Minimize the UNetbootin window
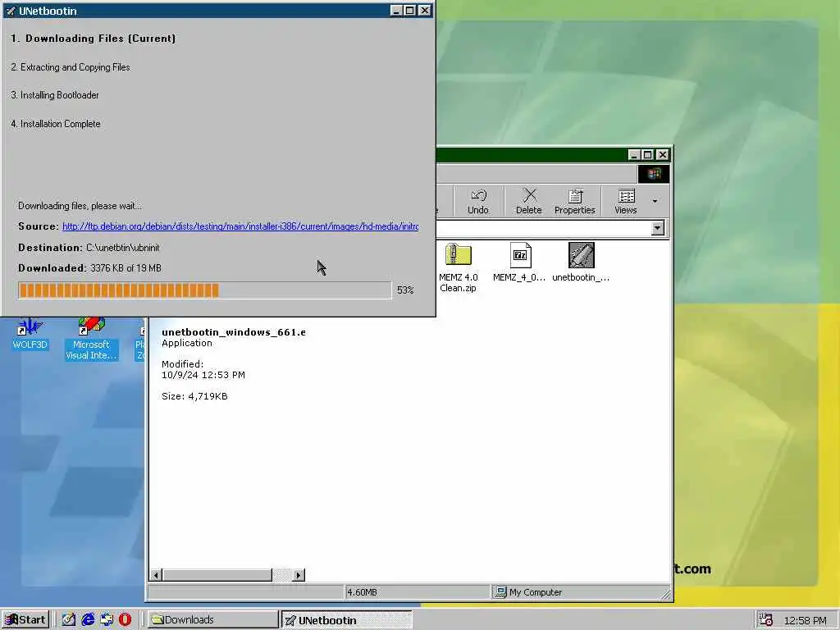 click(x=396, y=10)
